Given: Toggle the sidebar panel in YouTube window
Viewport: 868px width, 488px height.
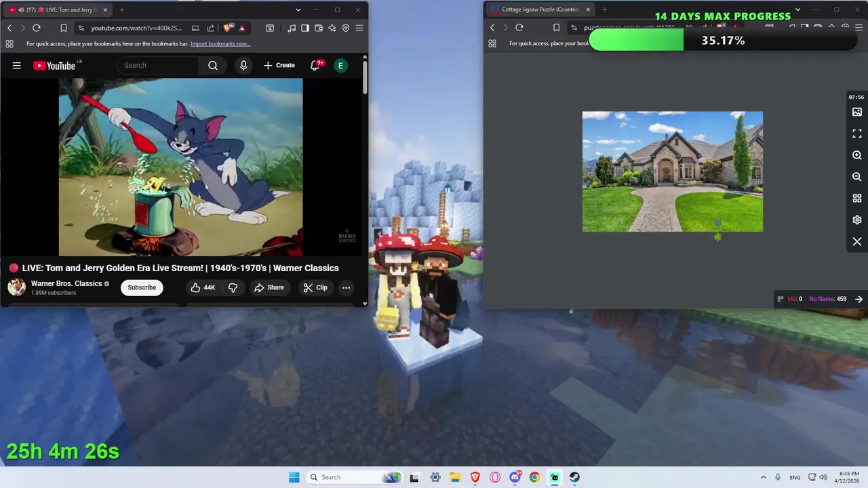Looking at the screenshot, I should (x=305, y=28).
